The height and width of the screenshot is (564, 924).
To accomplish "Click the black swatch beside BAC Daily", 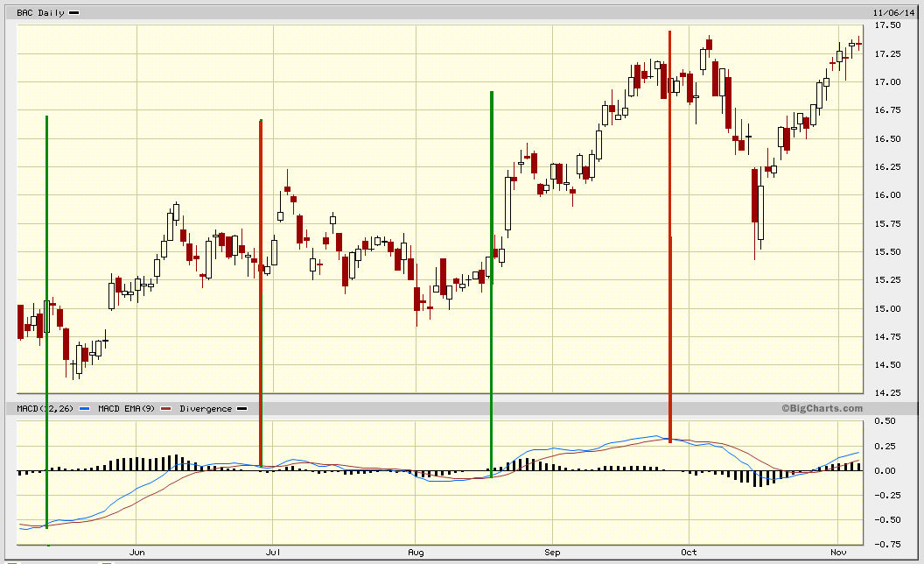I will [74, 13].
